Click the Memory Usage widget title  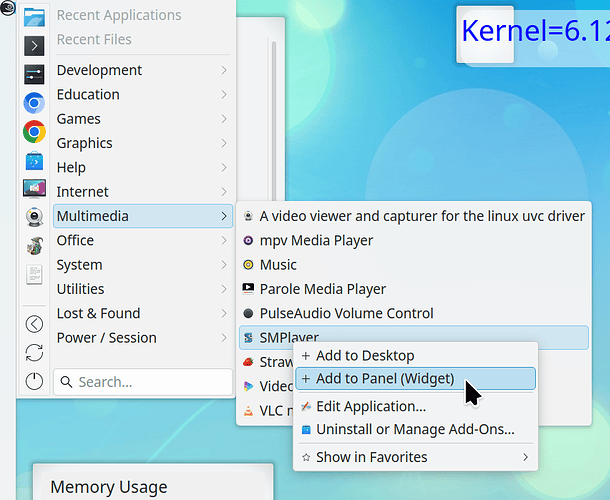[109, 487]
